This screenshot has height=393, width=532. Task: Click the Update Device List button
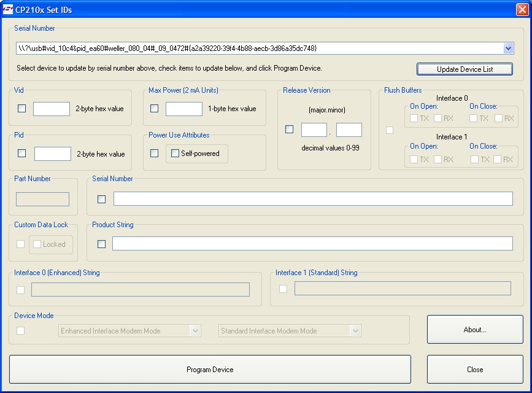(x=465, y=69)
